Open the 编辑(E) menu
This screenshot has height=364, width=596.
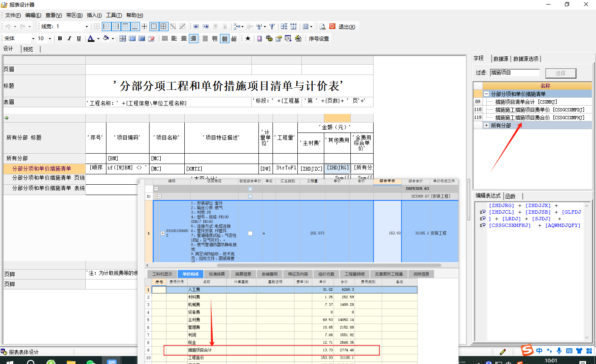(33, 15)
